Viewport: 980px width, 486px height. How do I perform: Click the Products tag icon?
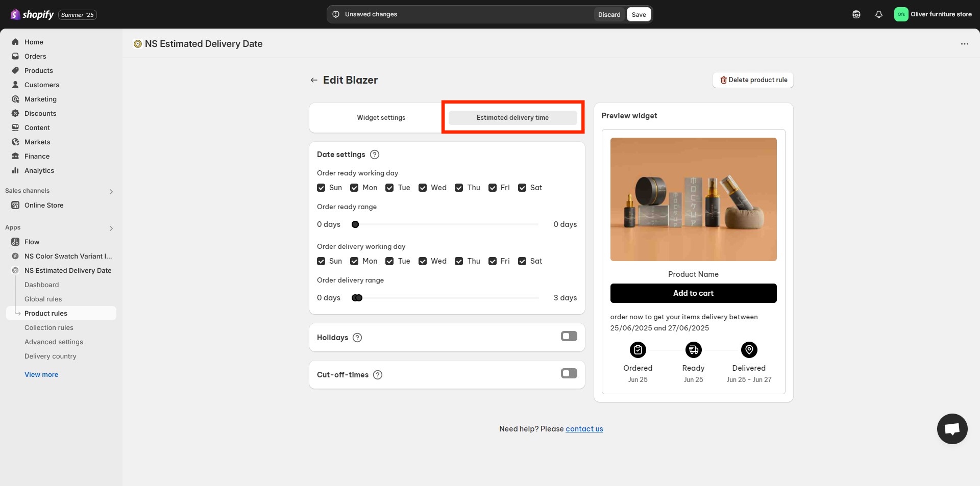click(15, 70)
